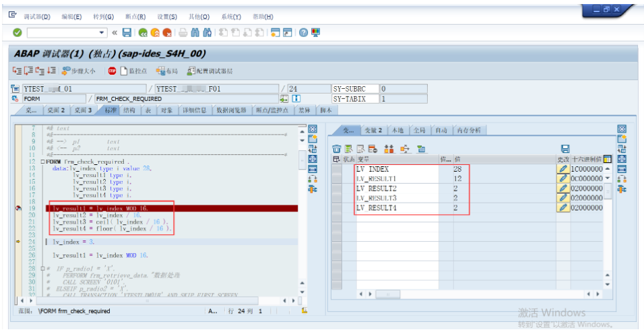Click the variables table vertical scrollbar thumb

click(x=608, y=191)
